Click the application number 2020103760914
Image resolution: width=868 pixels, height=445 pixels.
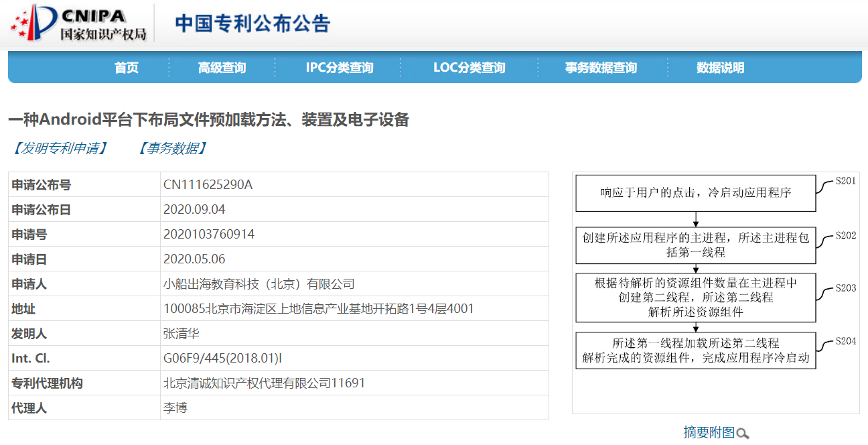(209, 235)
